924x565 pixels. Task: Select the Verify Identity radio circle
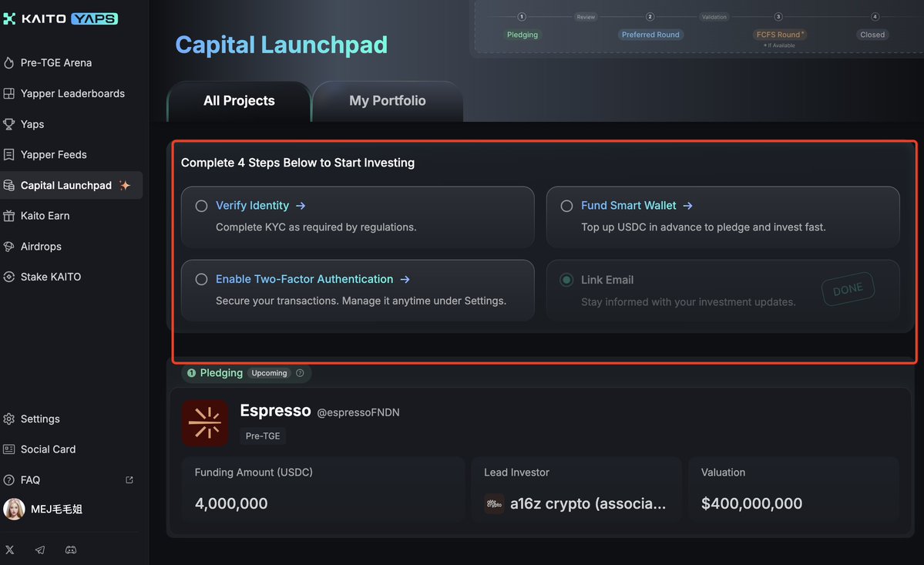point(202,206)
